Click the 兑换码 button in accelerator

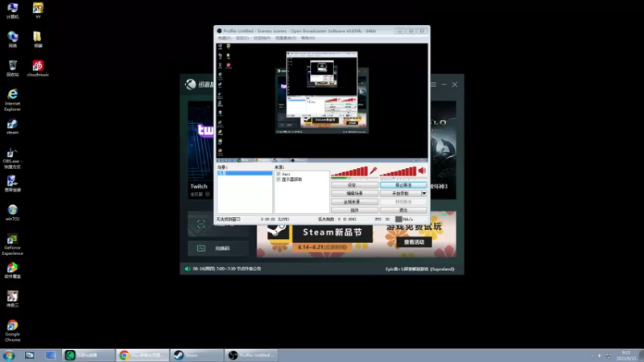(x=218, y=249)
